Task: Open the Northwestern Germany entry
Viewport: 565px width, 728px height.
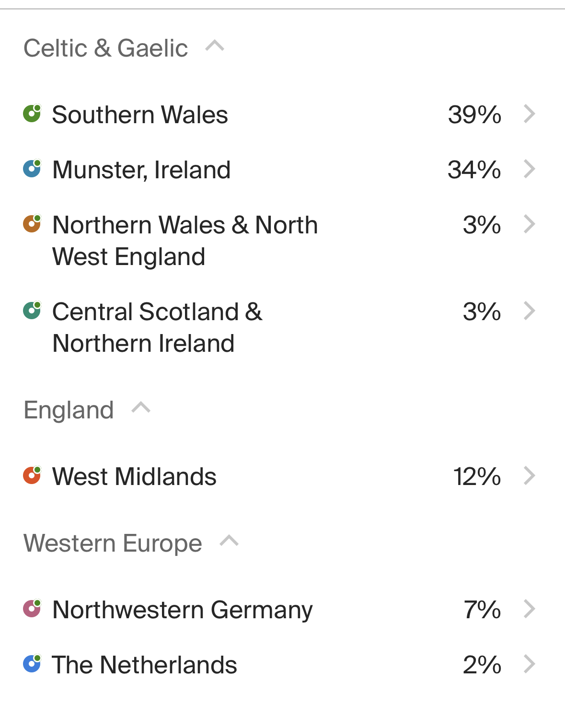Action: 182,610
